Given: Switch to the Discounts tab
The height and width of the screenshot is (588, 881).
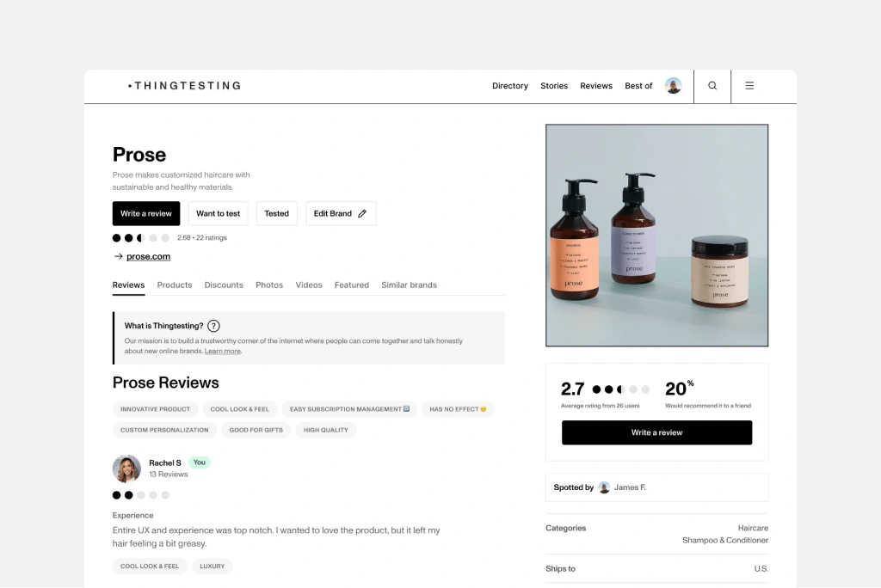Looking at the screenshot, I should [224, 285].
